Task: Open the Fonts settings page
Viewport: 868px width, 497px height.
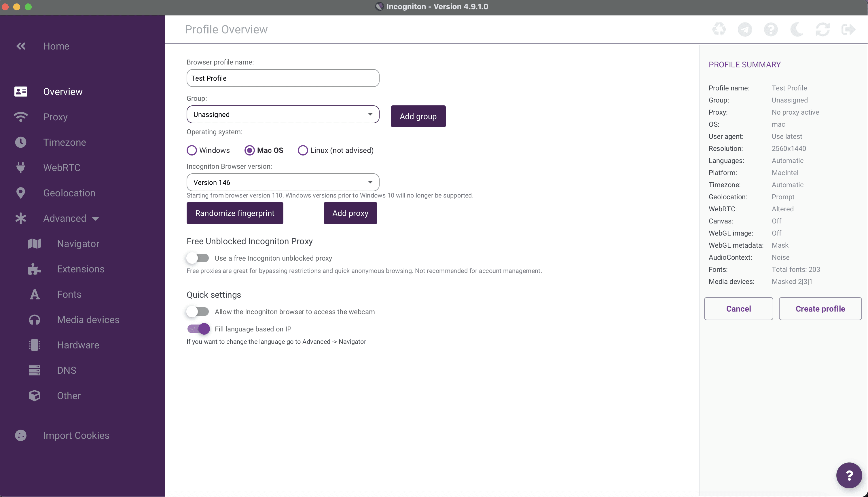Action: [x=69, y=294]
